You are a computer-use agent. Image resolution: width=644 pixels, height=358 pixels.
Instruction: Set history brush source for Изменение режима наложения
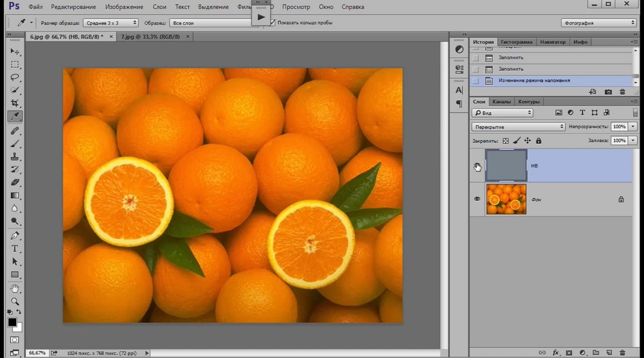coord(475,81)
